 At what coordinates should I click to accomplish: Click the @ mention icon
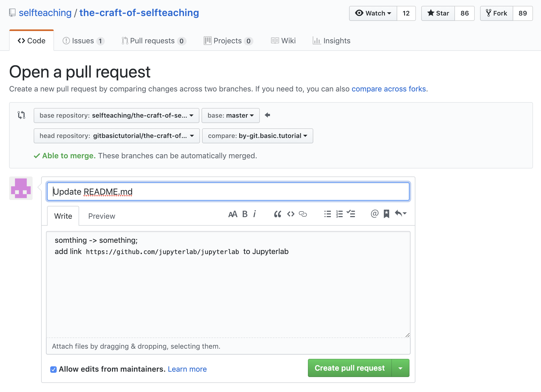tap(374, 214)
